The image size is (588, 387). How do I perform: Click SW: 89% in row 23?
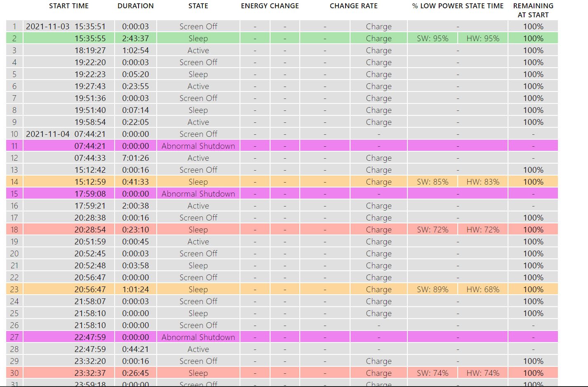(433, 289)
